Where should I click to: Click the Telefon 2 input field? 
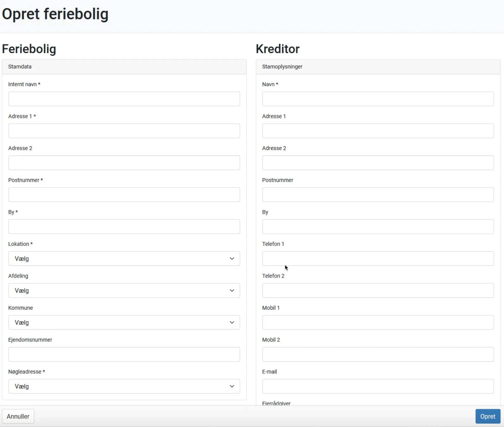378,291
